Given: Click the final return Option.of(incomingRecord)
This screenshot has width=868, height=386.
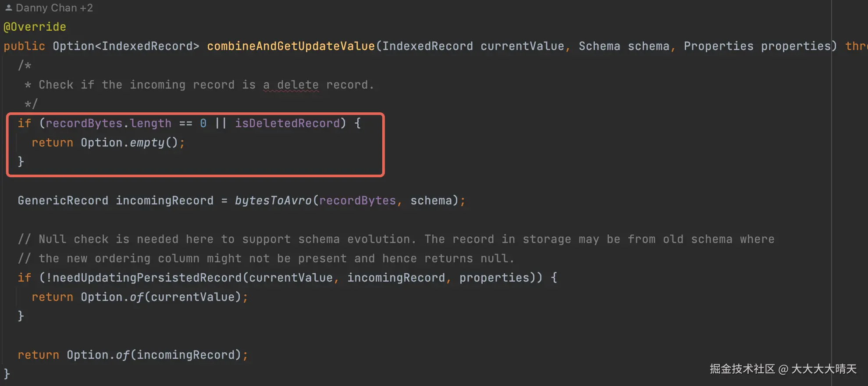Looking at the screenshot, I should [x=133, y=355].
